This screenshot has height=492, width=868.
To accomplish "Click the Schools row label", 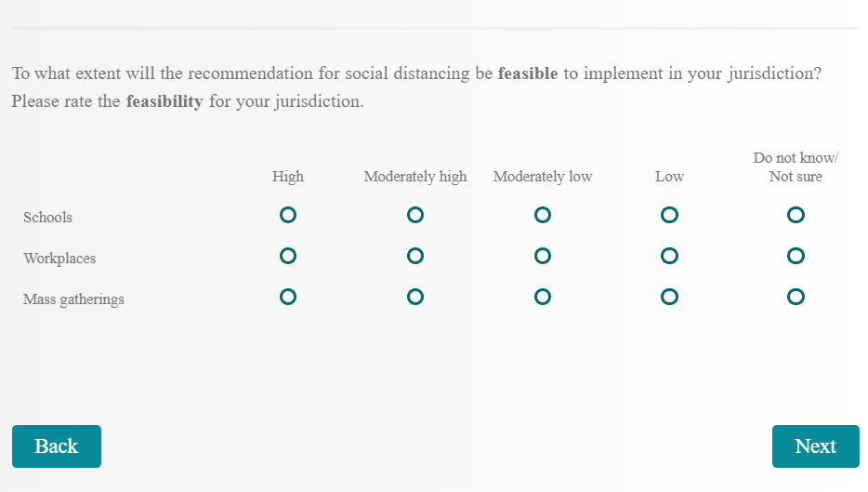I will [x=48, y=218].
